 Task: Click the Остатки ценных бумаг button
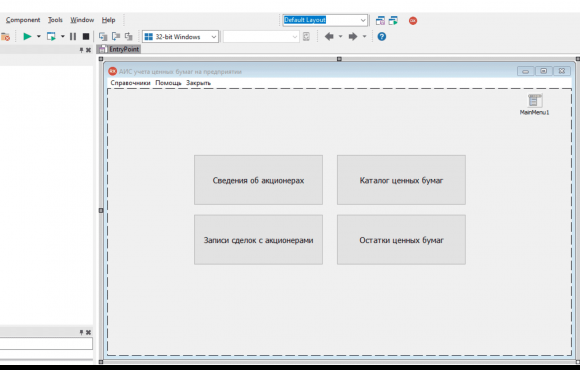tap(401, 240)
